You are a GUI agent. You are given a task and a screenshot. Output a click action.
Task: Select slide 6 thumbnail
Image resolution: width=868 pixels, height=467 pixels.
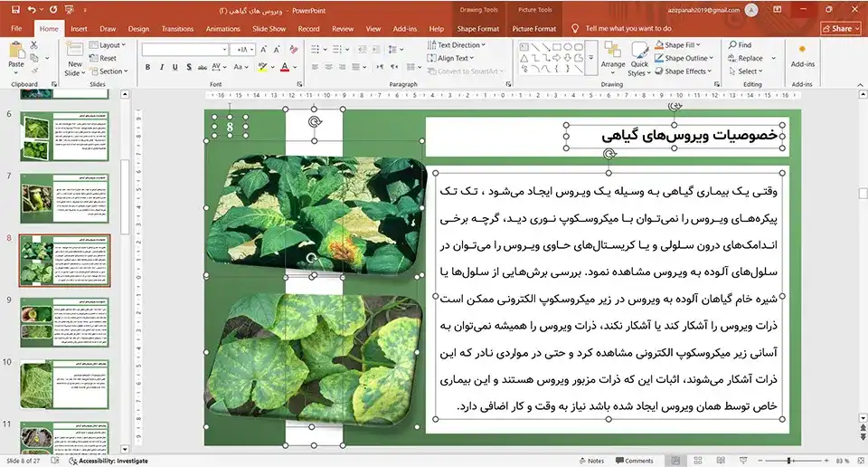pos(64,137)
